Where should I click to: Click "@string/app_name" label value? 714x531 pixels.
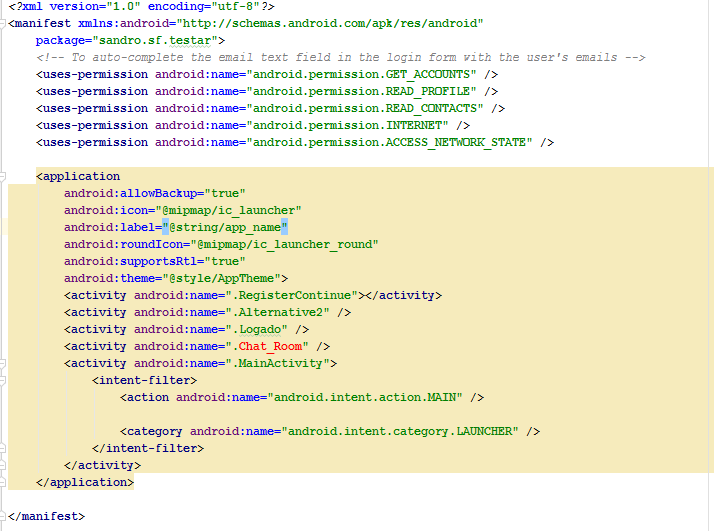[x=225, y=227]
